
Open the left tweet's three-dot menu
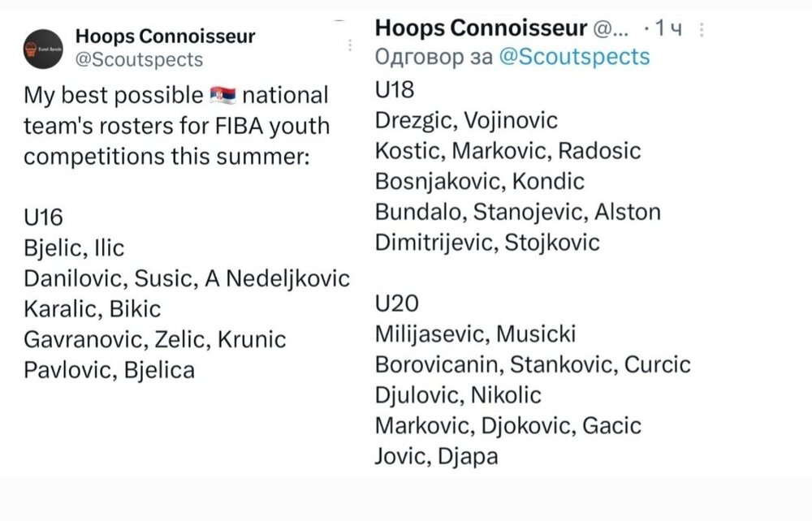coord(350,45)
